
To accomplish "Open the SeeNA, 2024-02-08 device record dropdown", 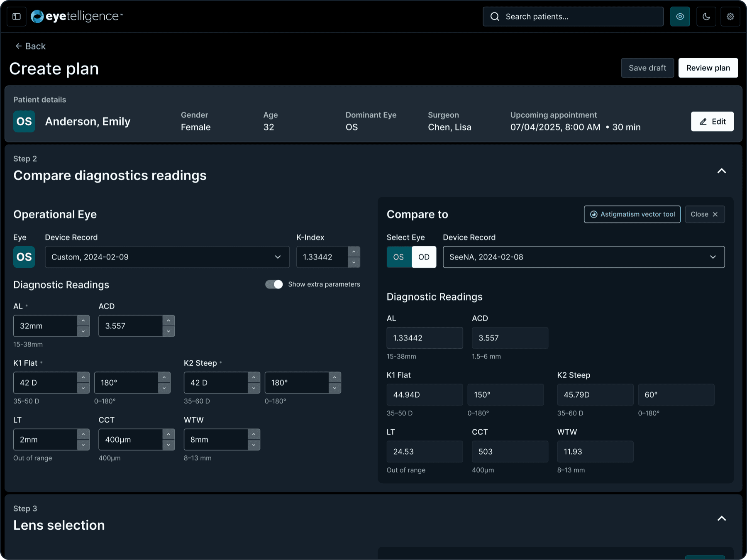I will click(x=583, y=257).
